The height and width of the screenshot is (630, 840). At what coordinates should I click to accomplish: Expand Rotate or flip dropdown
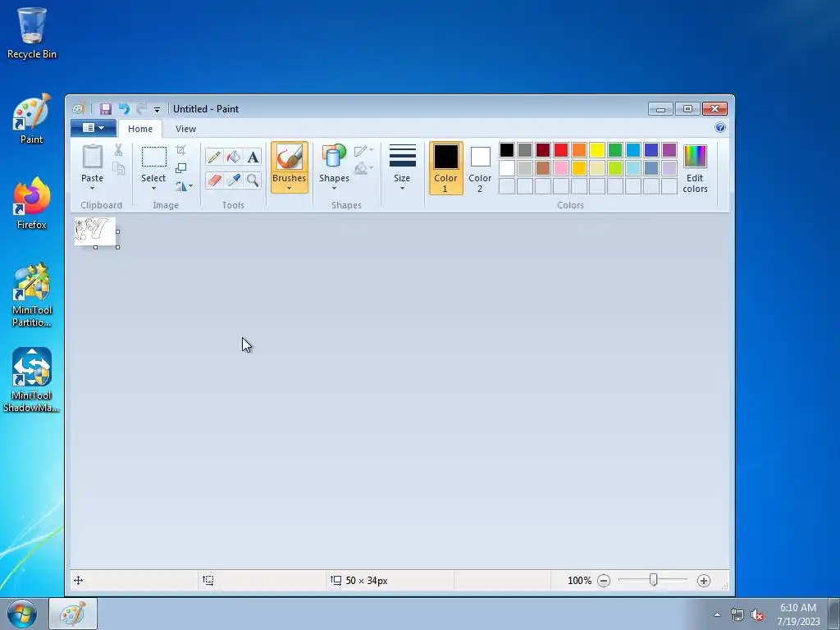[184, 186]
